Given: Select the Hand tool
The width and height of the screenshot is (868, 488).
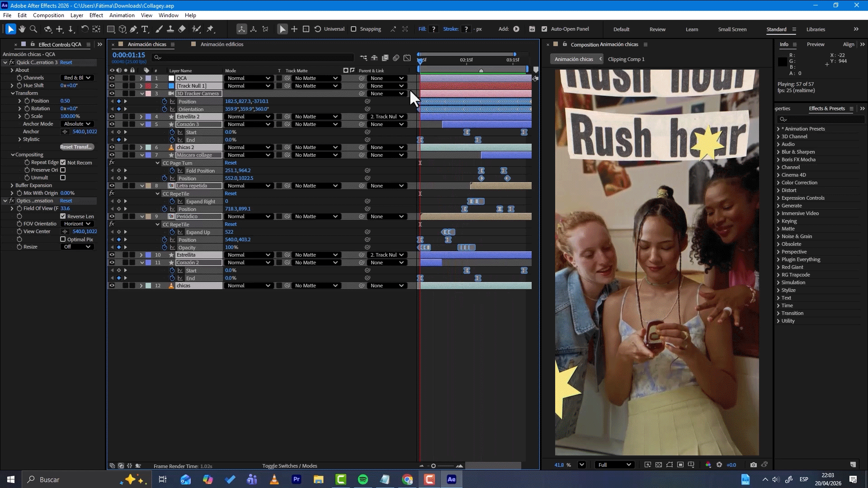Looking at the screenshot, I should [22, 29].
